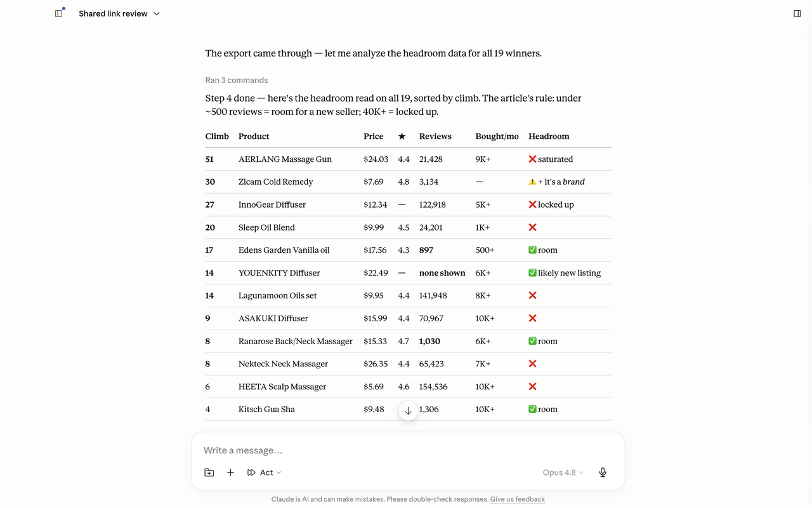Expand the Act mode selector
812x508 pixels.
click(x=265, y=472)
